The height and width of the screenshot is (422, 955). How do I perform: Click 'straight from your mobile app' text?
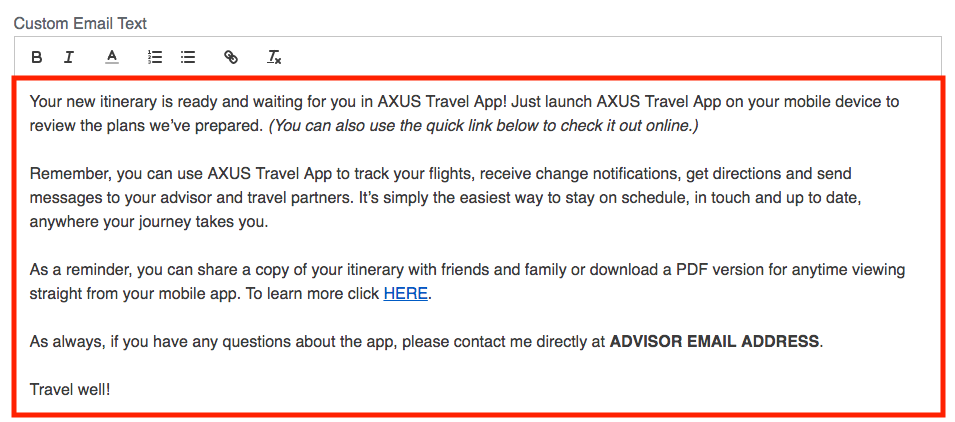click(x=135, y=294)
